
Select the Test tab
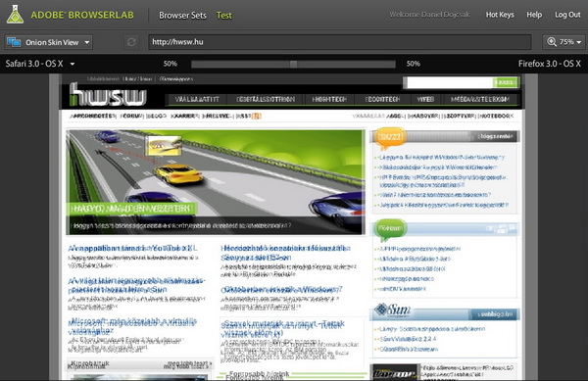[223, 16]
